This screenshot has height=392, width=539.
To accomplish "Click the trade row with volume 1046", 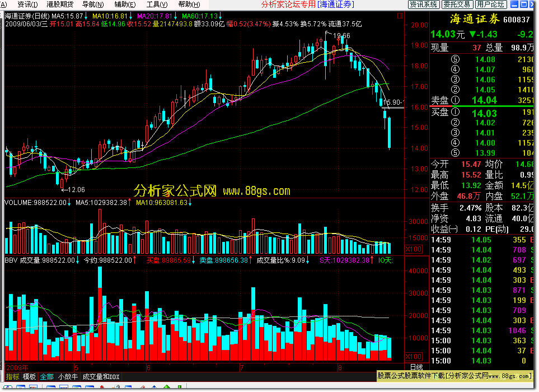I will 482,330.
